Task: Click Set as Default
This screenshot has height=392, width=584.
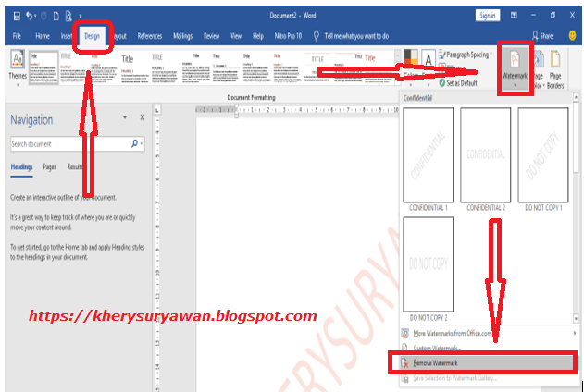Action: point(458,82)
